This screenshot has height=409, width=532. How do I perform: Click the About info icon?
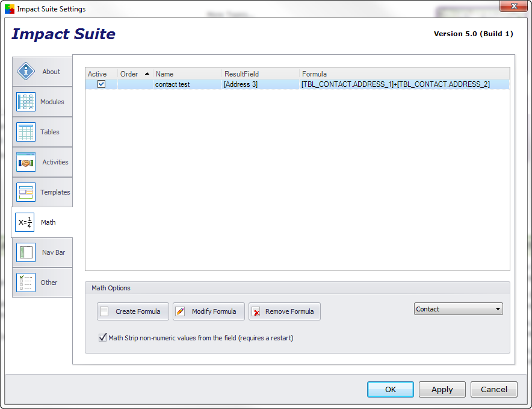pyautogui.click(x=26, y=71)
